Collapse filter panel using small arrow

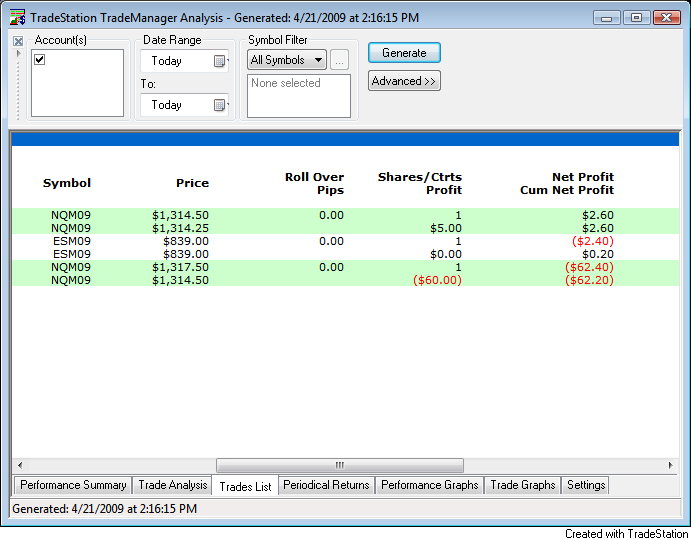click(x=18, y=53)
